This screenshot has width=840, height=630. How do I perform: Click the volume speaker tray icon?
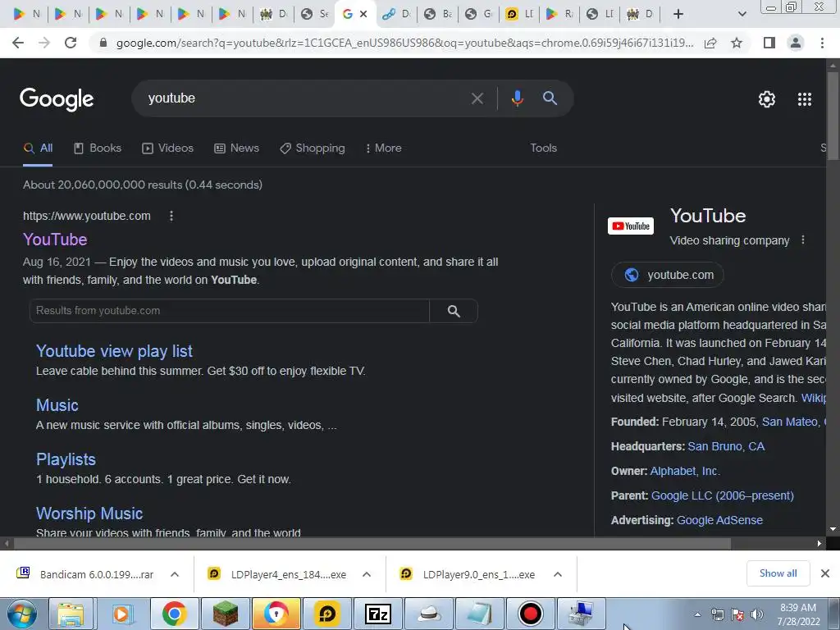757,614
